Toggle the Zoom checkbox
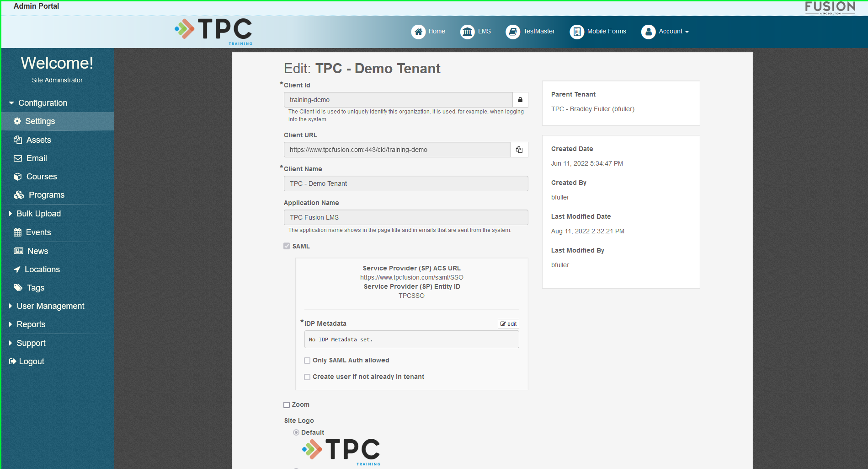The width and height of the screenshot is (868, 469). (x=286, y=405)
